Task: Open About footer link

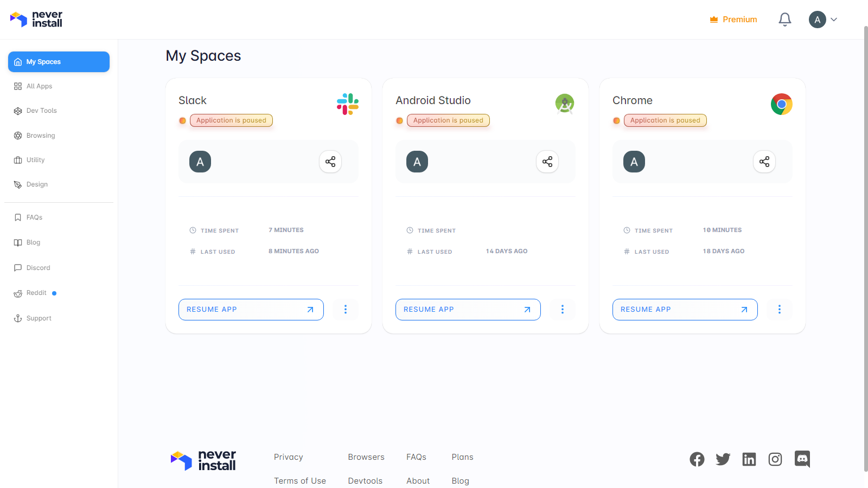Action: [x=418, y=481]
